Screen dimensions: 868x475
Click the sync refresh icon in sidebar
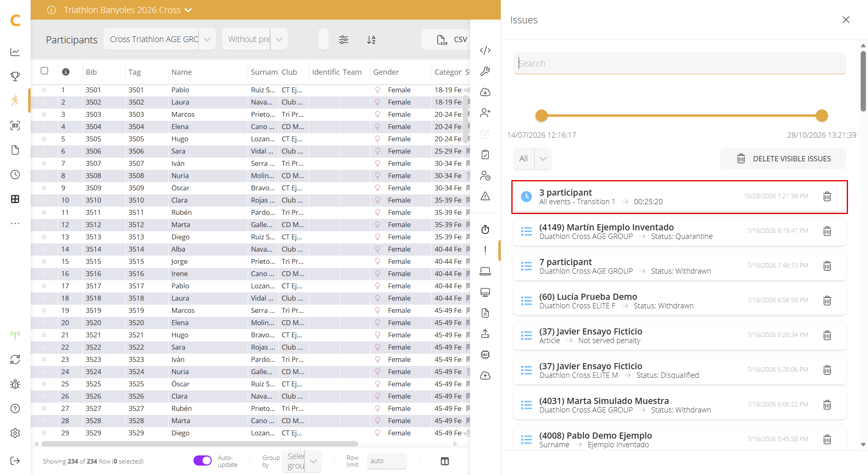[15, 359]
